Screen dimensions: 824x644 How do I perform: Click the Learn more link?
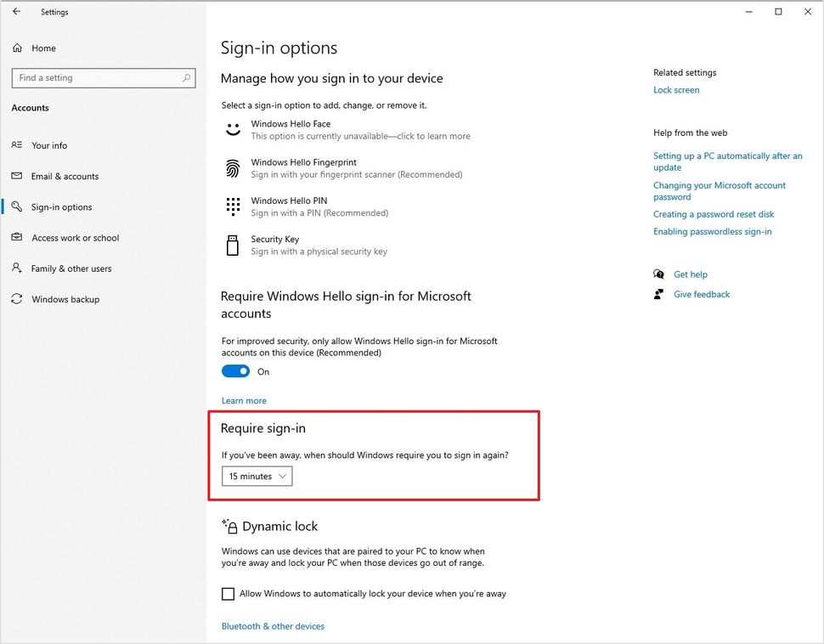click(244, 401)
